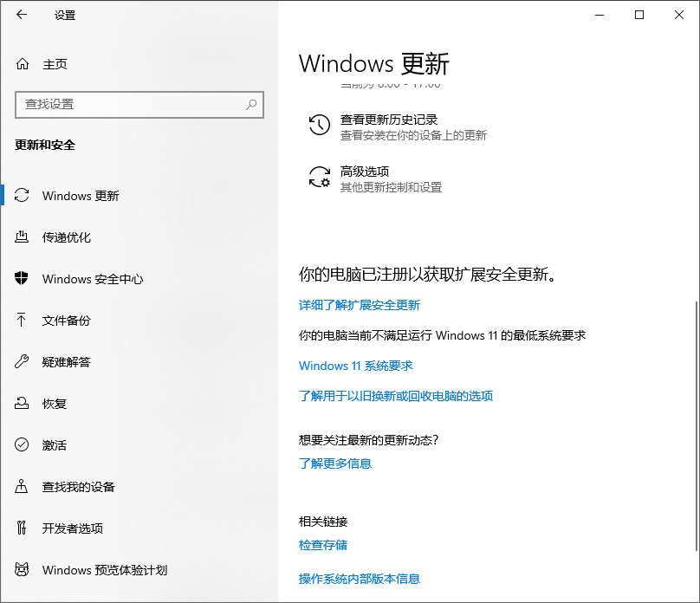This screenshot has width=700, height=603.
Task: Follow 详细了解扩展安全更新 link
Action: coord(360,305)
